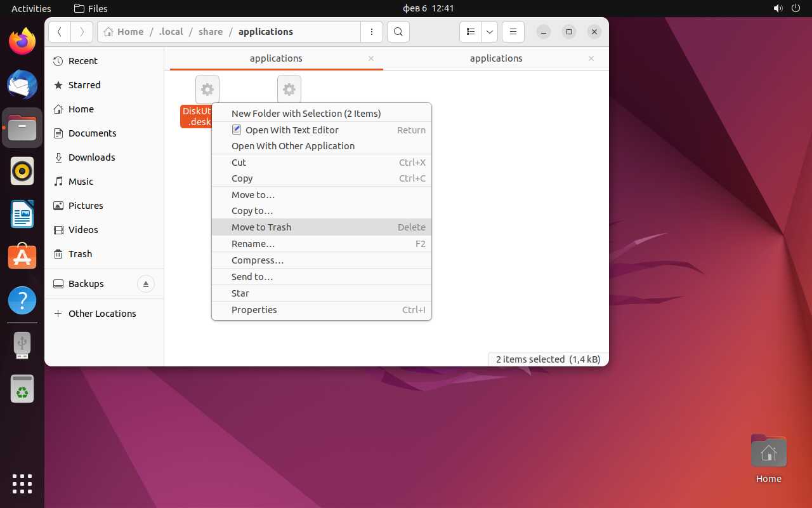812x508 pixels.
Task: Open Music in the sidebar
Action: pyautogui.click(x=105, y=182)
